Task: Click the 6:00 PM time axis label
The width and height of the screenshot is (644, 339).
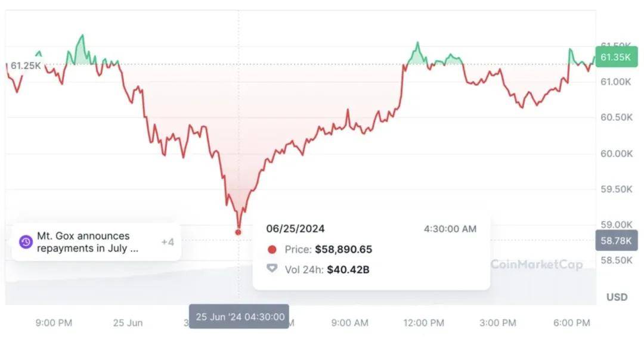Action: (571, 323)
